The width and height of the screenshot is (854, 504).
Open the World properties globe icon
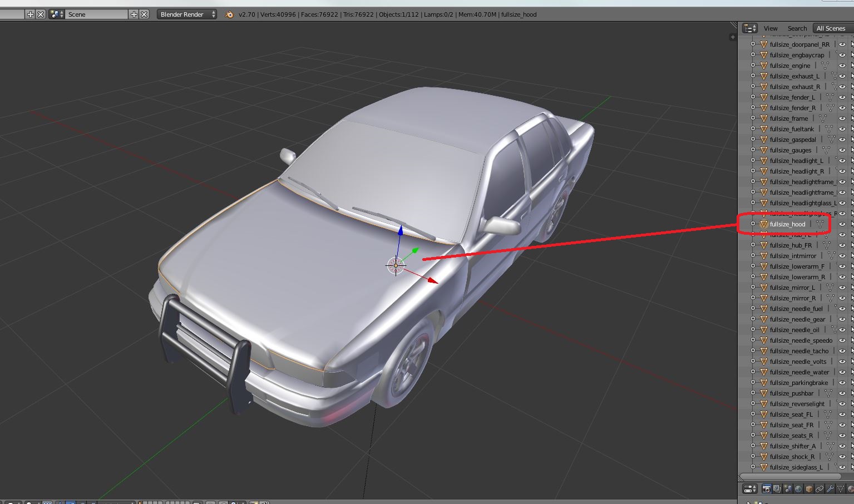(798, 489)
